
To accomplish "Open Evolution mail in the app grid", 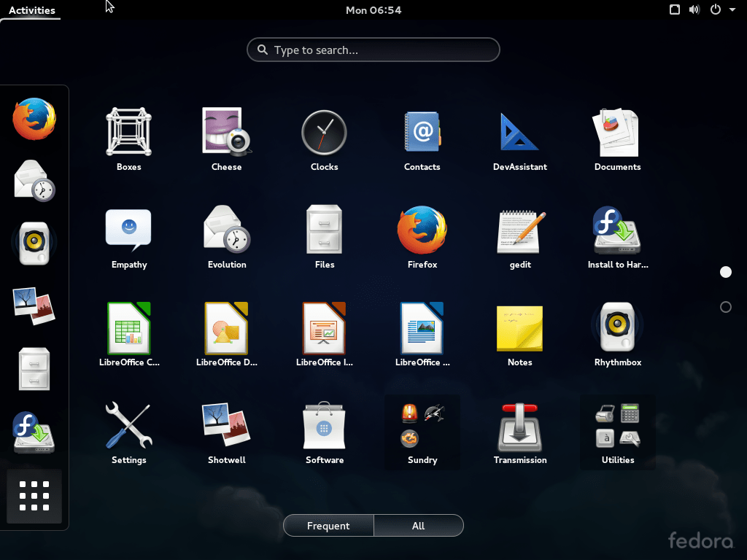I will coord(226,237).
